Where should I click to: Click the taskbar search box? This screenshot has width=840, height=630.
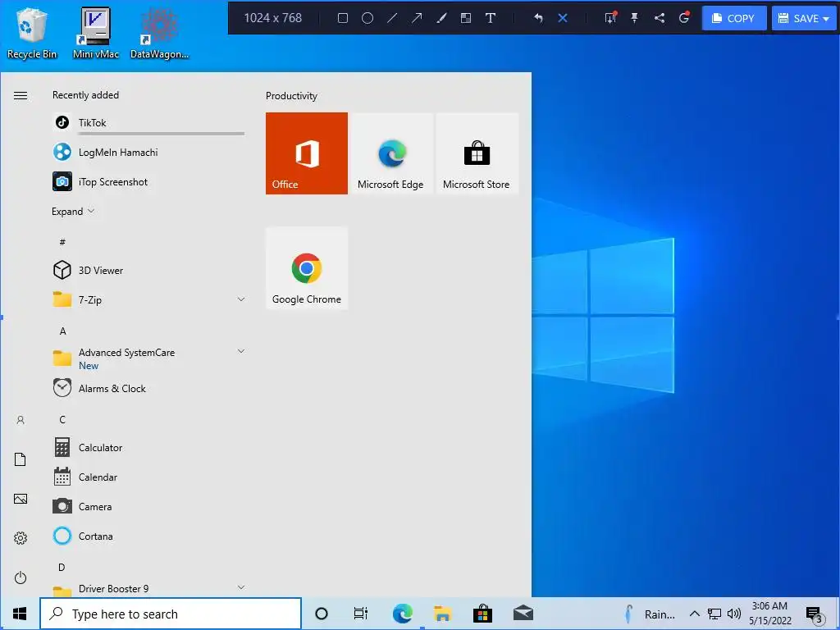pos(171,614)
